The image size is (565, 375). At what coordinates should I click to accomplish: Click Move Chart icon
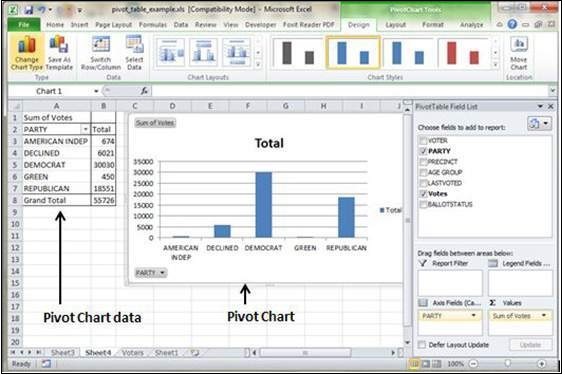point(519,53)
